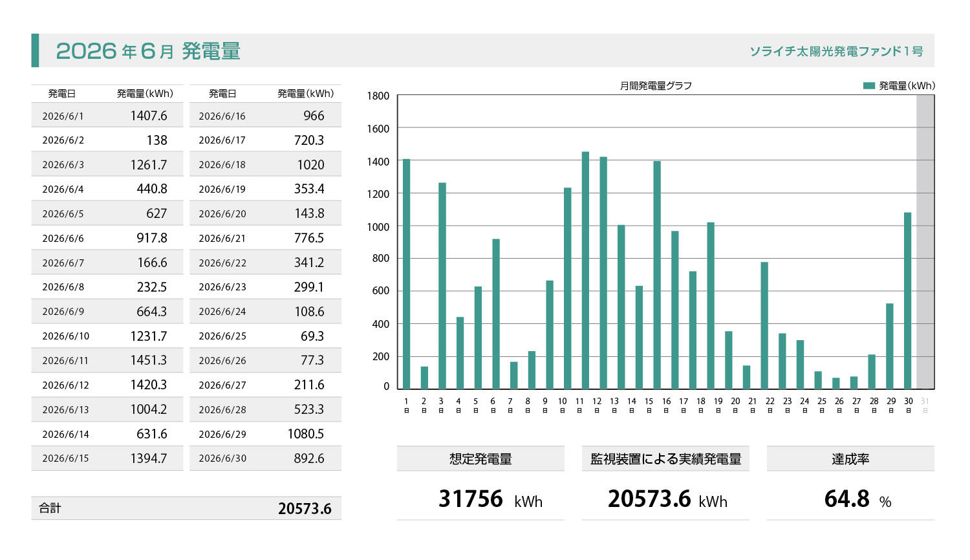Select the 64.8 % achievement rate value

click(857, 499)
